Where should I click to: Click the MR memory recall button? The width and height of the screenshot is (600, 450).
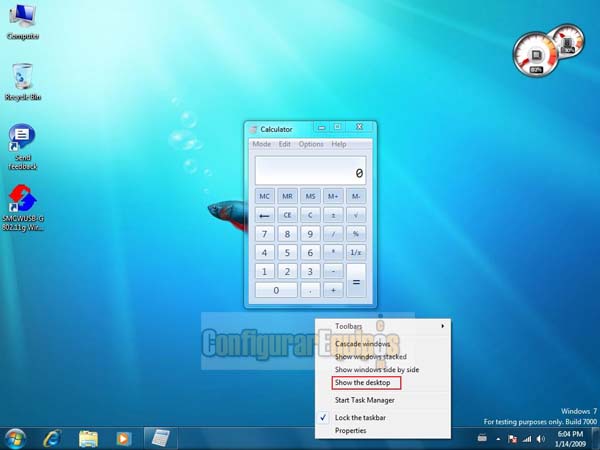coord(287,196)
